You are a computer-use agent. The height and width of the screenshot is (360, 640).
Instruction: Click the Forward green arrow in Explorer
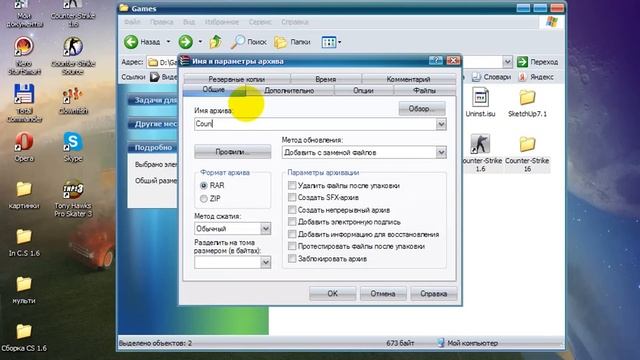tap(185, 42)
